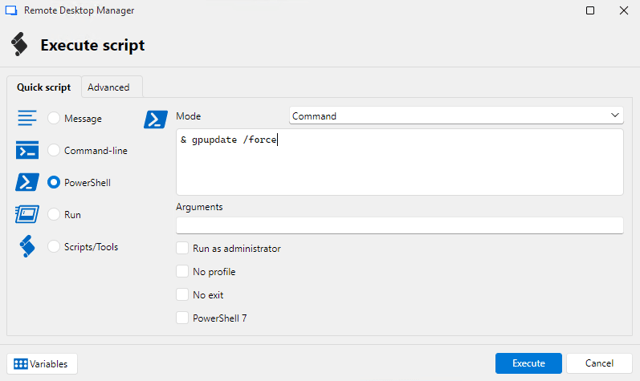Screen dimensions: 640x381
Task: Select the Message radio button
Action: (53, 118)
